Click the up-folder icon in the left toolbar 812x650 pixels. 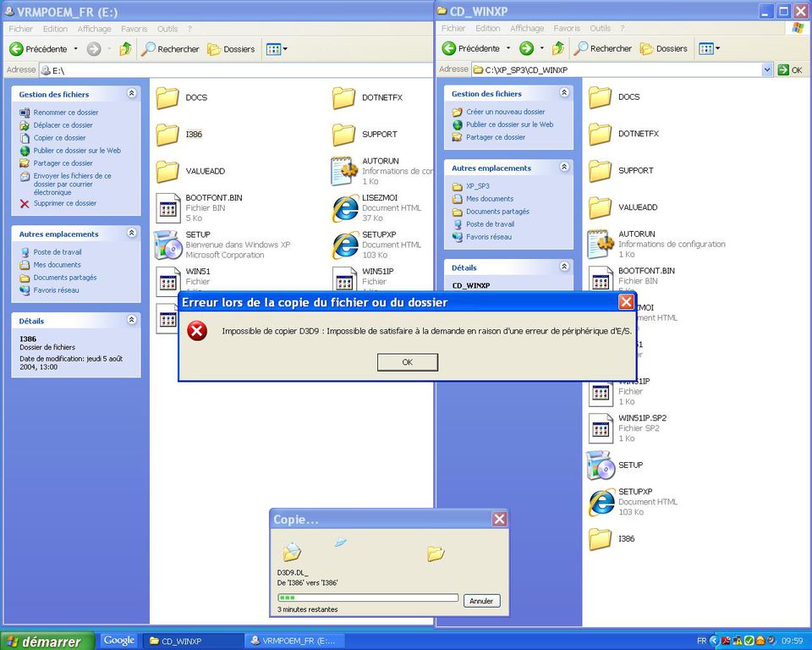(x=125, y=49)
